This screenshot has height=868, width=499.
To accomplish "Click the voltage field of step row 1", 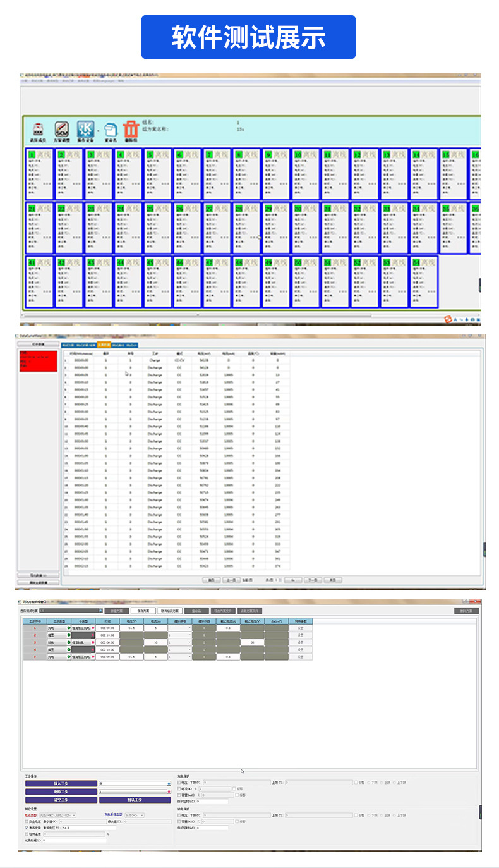I will tap(131, 628).
